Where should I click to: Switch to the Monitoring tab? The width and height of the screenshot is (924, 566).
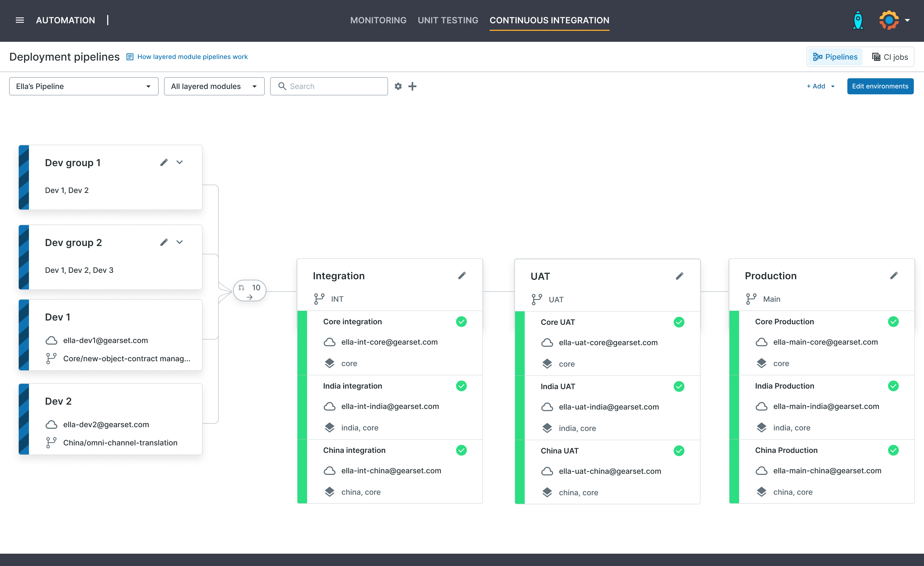pos(378,20)
